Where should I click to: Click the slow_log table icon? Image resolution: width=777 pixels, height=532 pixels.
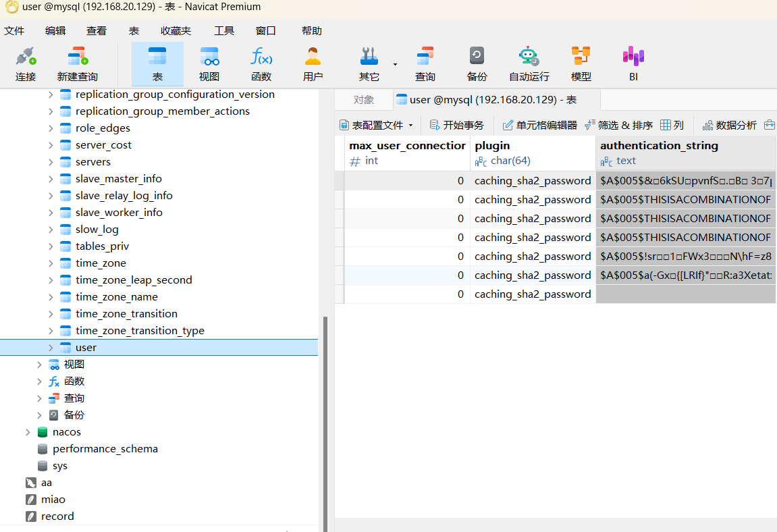65,230
